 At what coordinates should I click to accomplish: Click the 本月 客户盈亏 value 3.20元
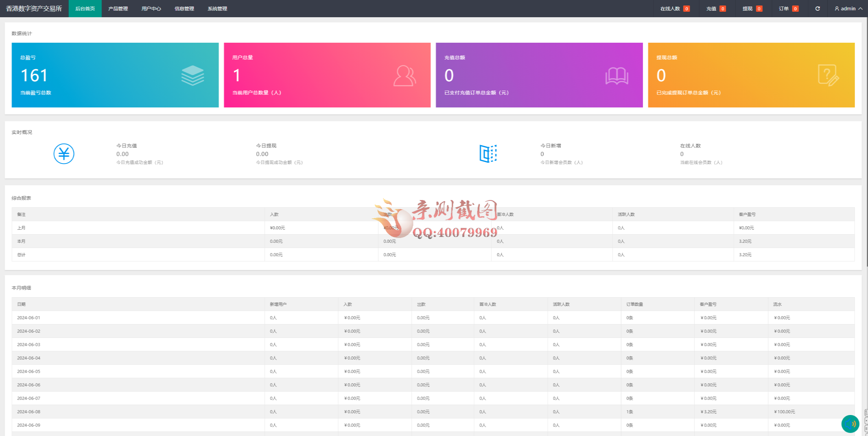point(745,241)
